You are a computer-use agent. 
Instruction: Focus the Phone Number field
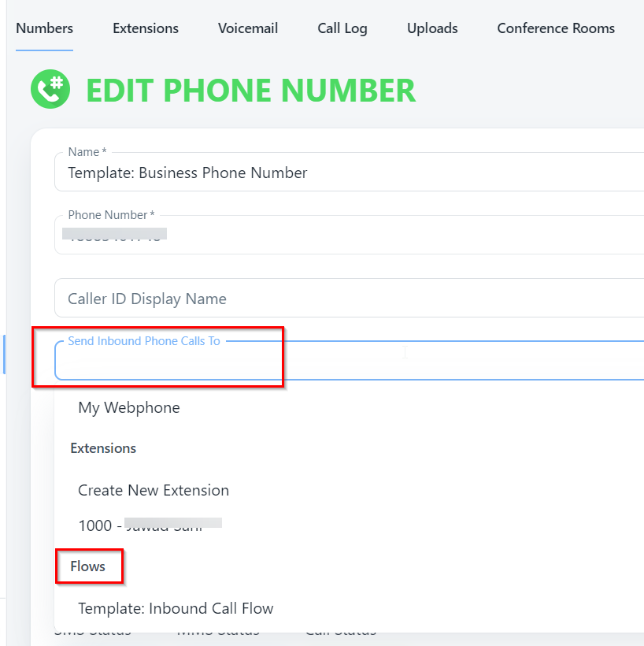click(346, 236)
